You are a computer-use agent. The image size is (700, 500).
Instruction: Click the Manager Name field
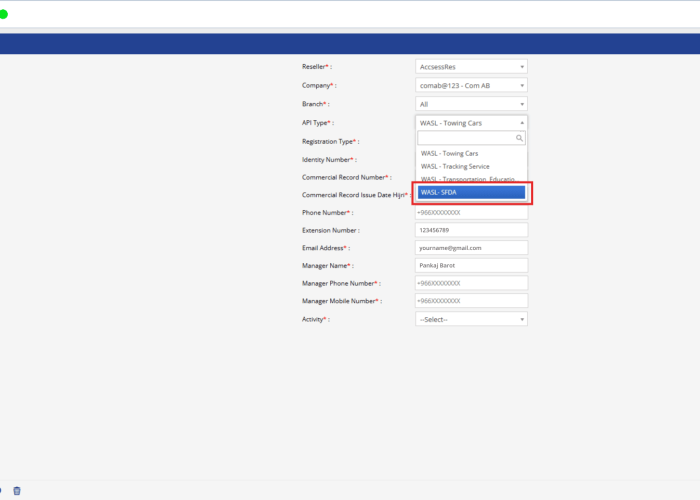click(471, 266)
